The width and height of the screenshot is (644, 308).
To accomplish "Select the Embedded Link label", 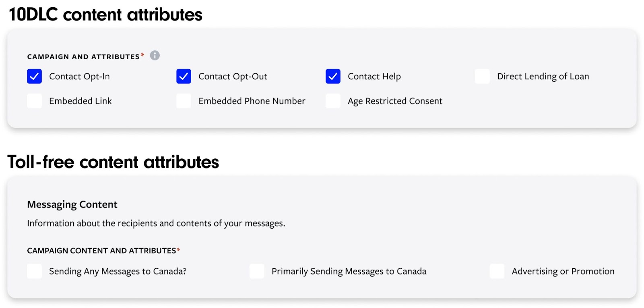I will point(80,101).
